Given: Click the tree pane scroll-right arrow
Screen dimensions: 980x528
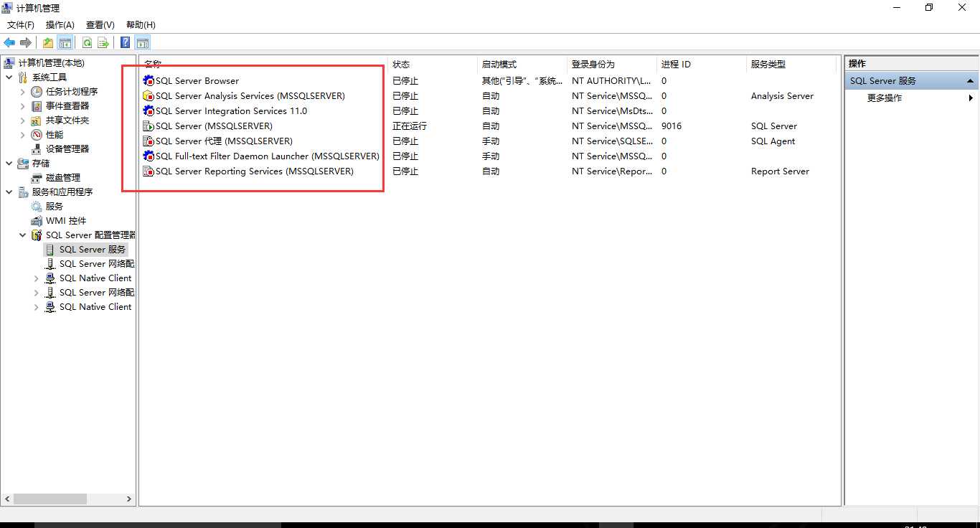Looking at the screenshot, I should pyautogui.click(x=129, y=499).
